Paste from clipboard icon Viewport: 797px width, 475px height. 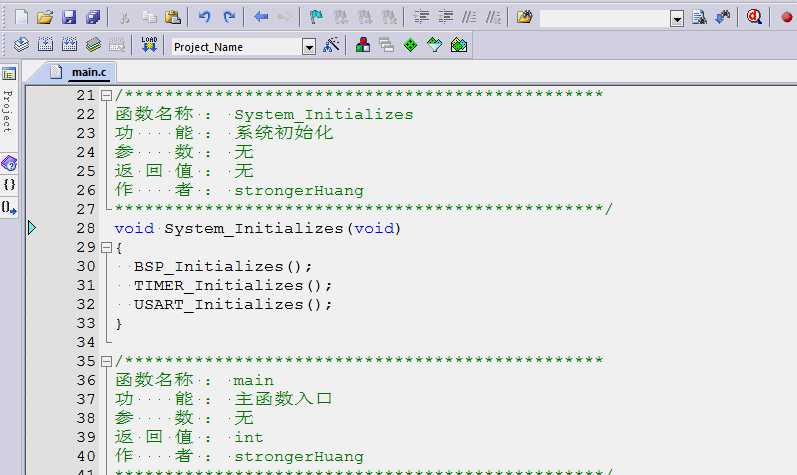[x=173, y=17]
